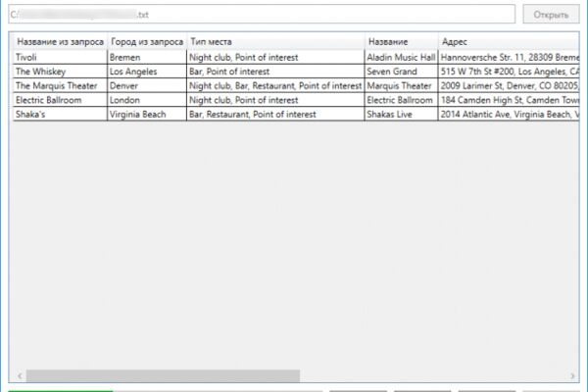Click the Shakas Live cell
The height and width of the screenshot is (392, 588).
coord(401,114)
